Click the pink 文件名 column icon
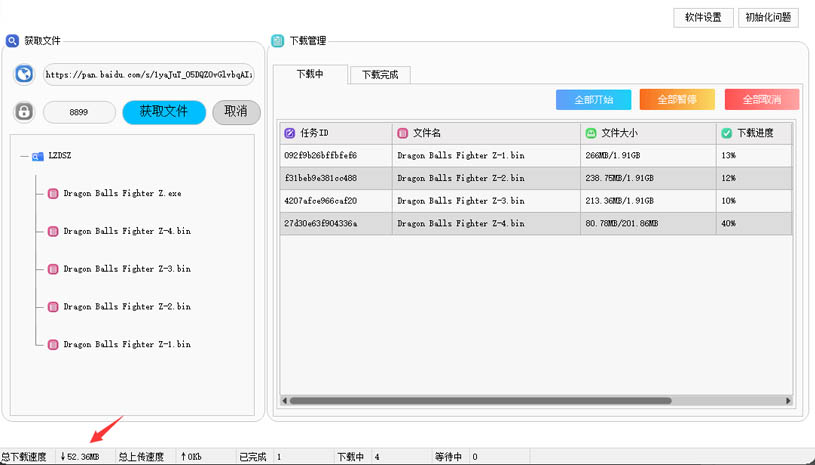The height and width of the screenshot is (465, 815). (x=402, y=133)
